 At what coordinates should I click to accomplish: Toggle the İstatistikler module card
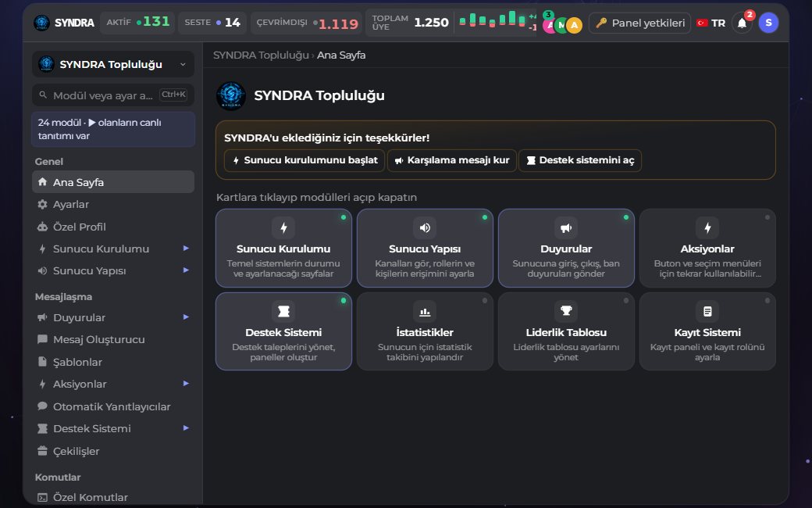tap(425, 331)
